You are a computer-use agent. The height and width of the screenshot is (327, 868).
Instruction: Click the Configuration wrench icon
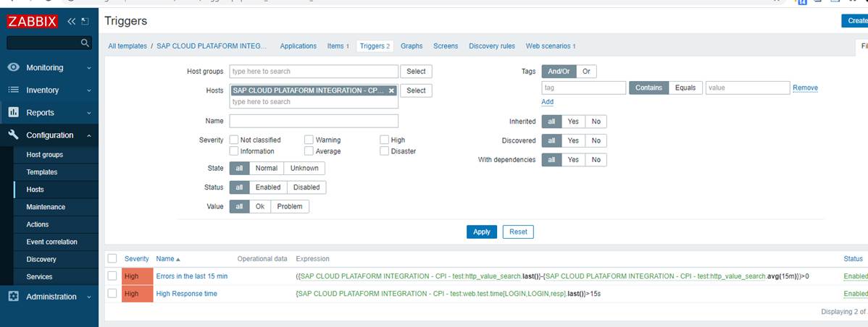[x=14, y=135]
